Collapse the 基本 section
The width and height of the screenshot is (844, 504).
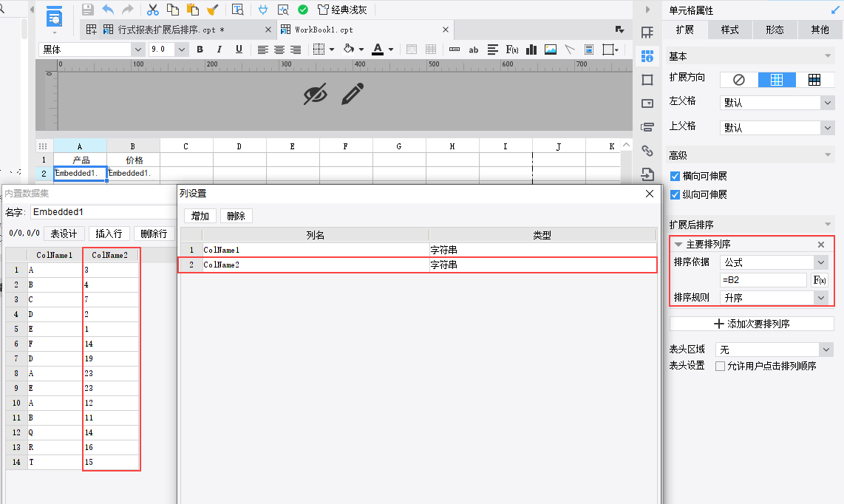(x=828, y=56)
